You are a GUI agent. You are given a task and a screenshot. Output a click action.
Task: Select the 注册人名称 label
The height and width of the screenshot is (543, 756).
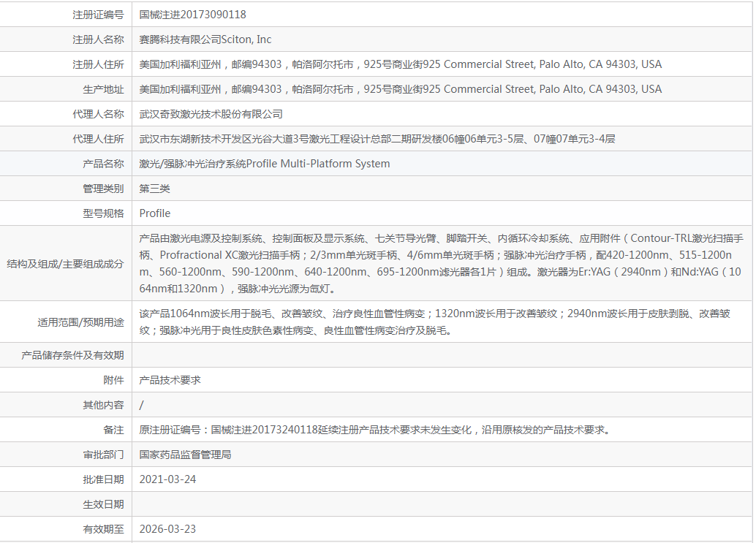(98, 39)
